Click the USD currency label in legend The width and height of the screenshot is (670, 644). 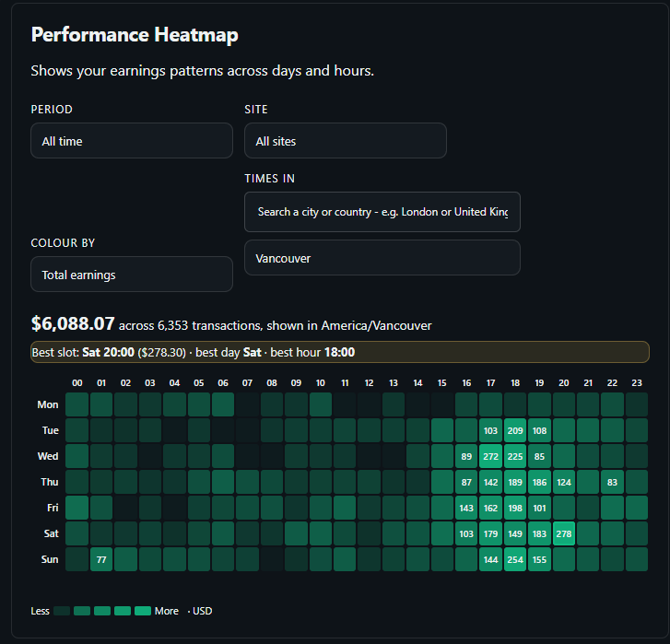pos(202,611)
